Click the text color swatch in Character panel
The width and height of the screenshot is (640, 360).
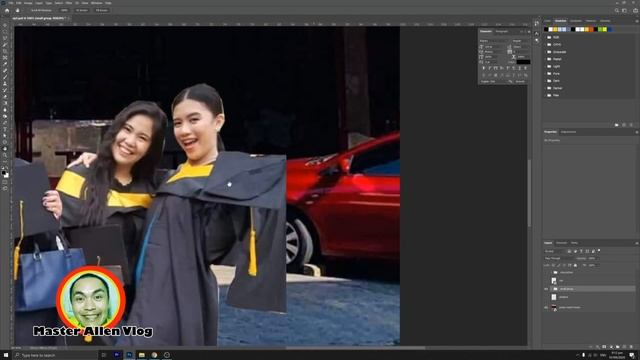[523, 62]
